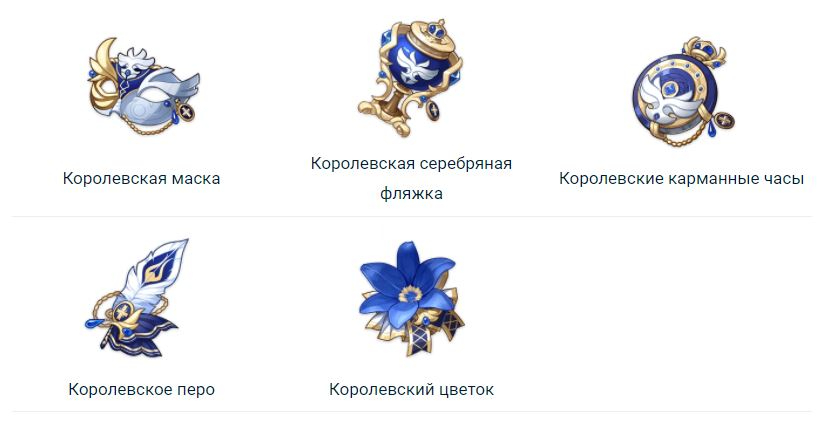
Task: Click the blue teardrop gem on the feather
Action: 95,323
